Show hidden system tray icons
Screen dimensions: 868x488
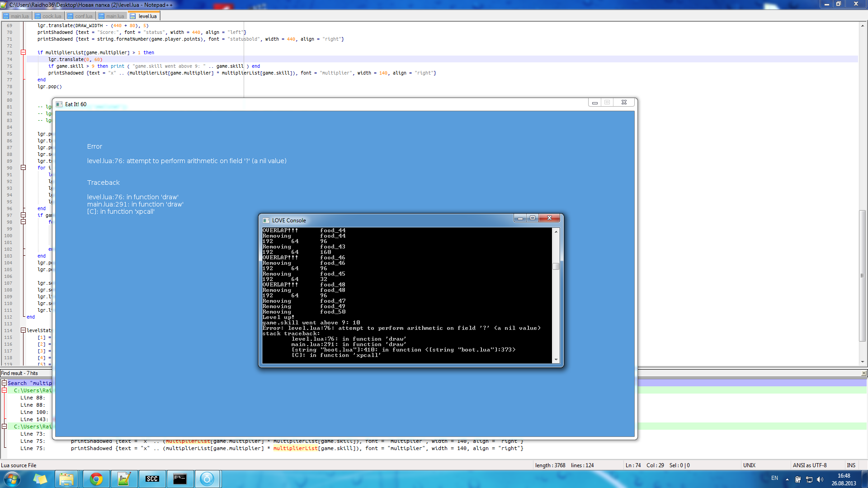[787, 479]
